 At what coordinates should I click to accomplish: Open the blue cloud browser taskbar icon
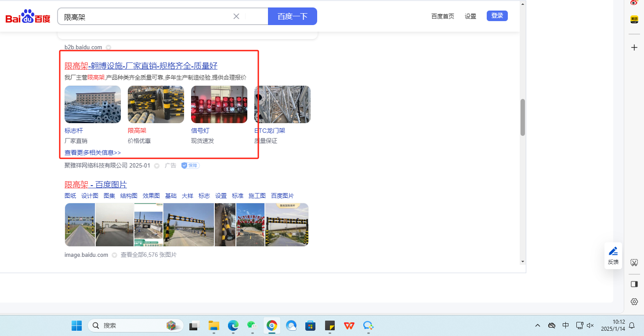pyautogui.click(x=291, y=325)
